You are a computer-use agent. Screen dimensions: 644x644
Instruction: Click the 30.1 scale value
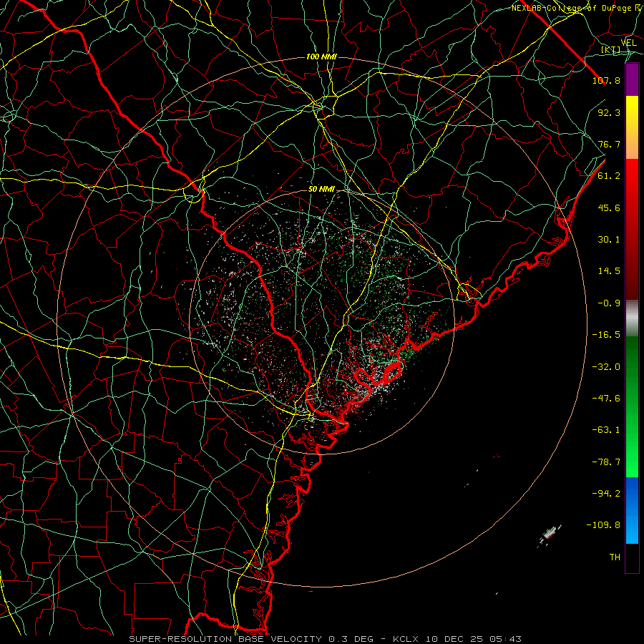pos(609,240)
